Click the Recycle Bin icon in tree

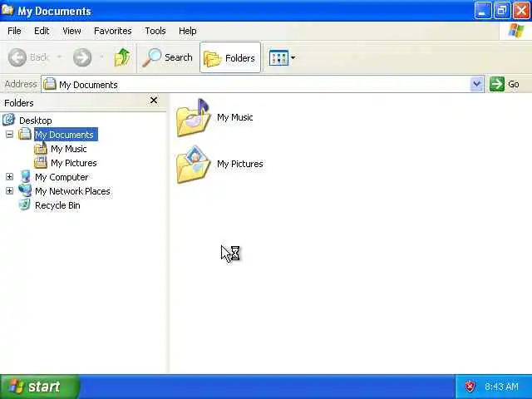[24, 204]
